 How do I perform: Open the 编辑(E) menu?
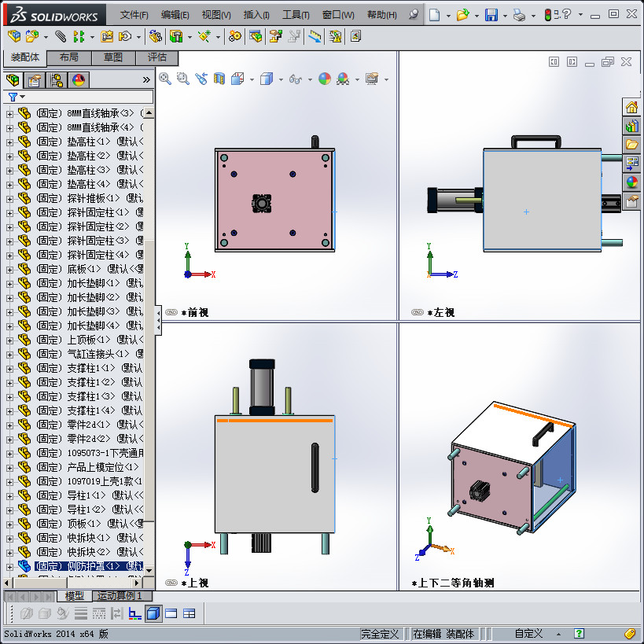pyautogui.click(x=175, y=15)
